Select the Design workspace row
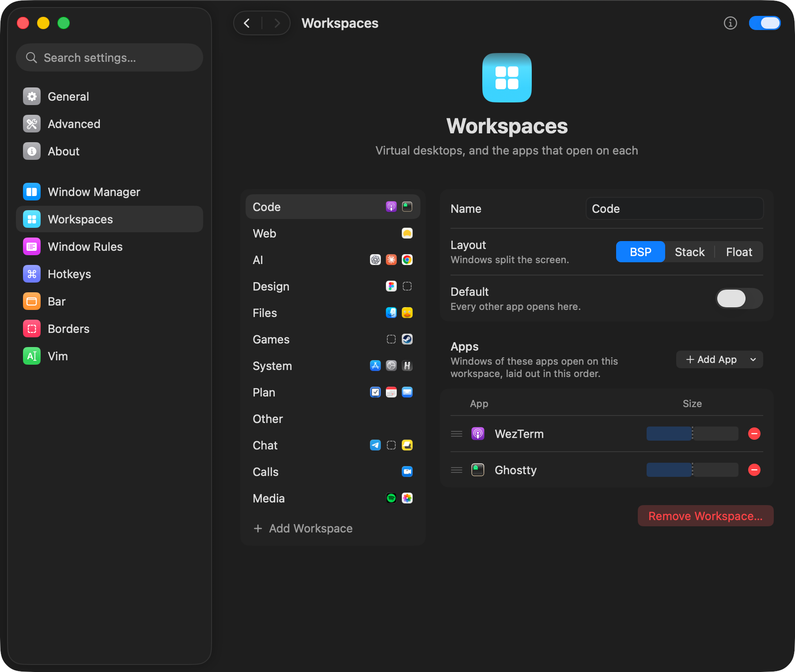Image resolution: width=795 pixels, height=672 pixels. (x=333, y=287)
